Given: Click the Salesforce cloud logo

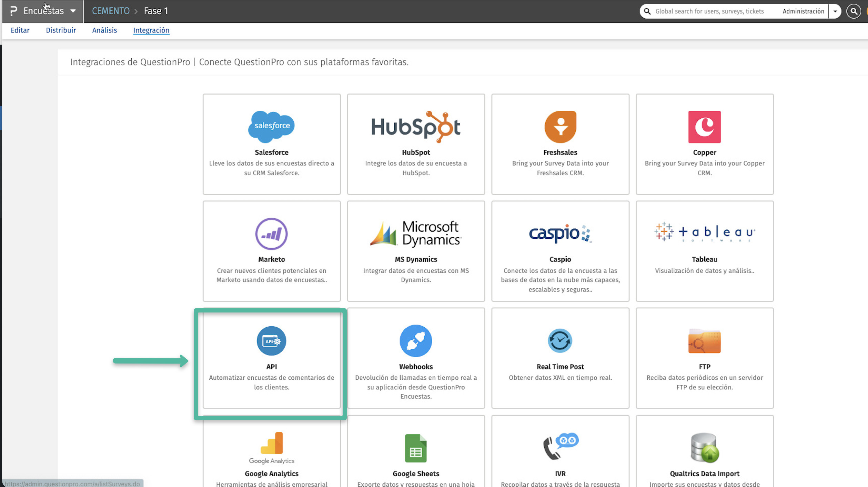Looking at the screenshot, I should click(271, 127).
